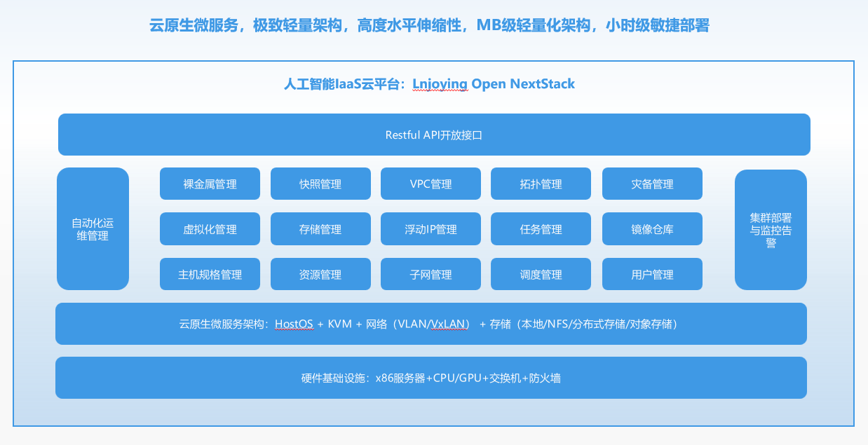Select the 集群部署与监控告警 block
Image resolution: width=868 pixels, height=445 pixels.
[x=771, y=230]
